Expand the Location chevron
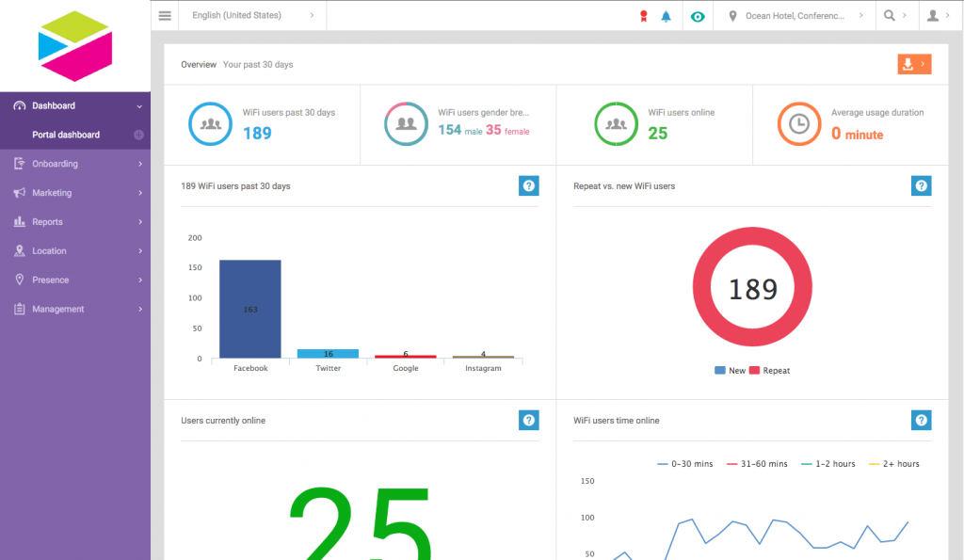Image resolution: width=964 pixels, height=560 pixels. [x=140, y=250]
